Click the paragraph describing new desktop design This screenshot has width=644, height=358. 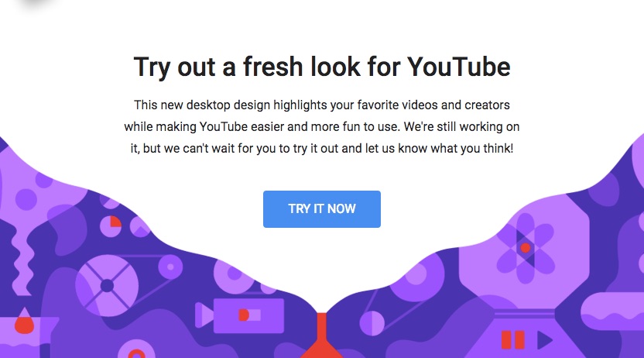click(x=321, y=126)
